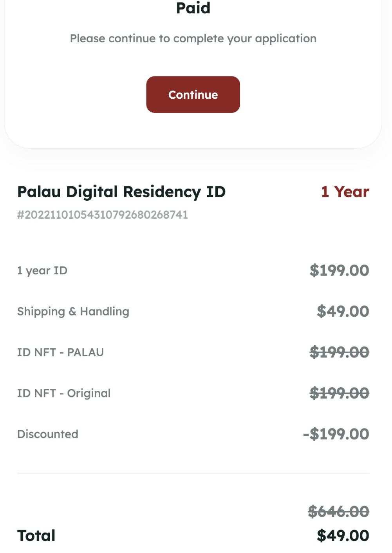Click the 'Please continue to complete' message
Viewport: 392px width, 553px height.
click(x=193, y=38)
